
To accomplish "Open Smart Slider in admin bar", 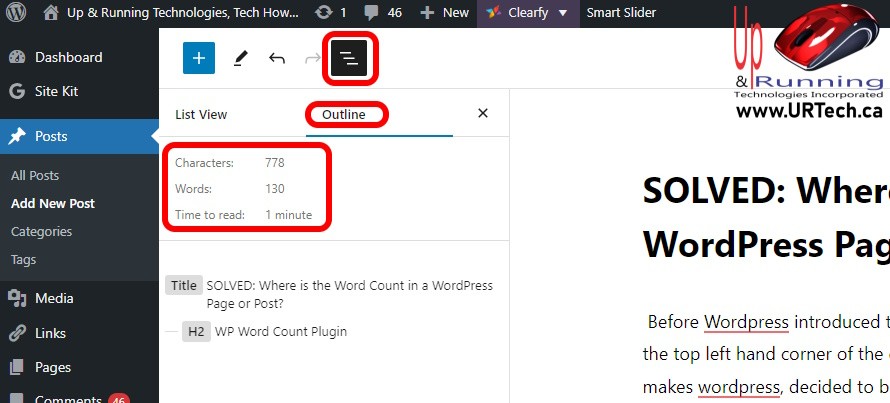I will coord(622,13).
